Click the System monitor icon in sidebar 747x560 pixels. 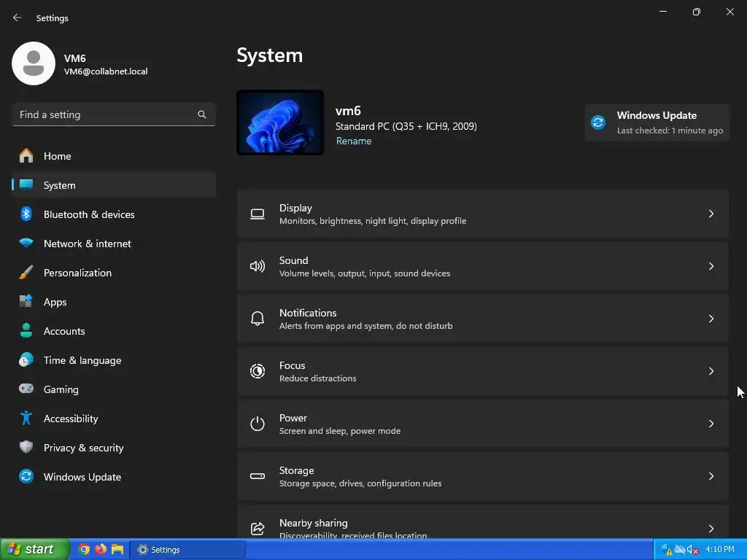[26, 184]
